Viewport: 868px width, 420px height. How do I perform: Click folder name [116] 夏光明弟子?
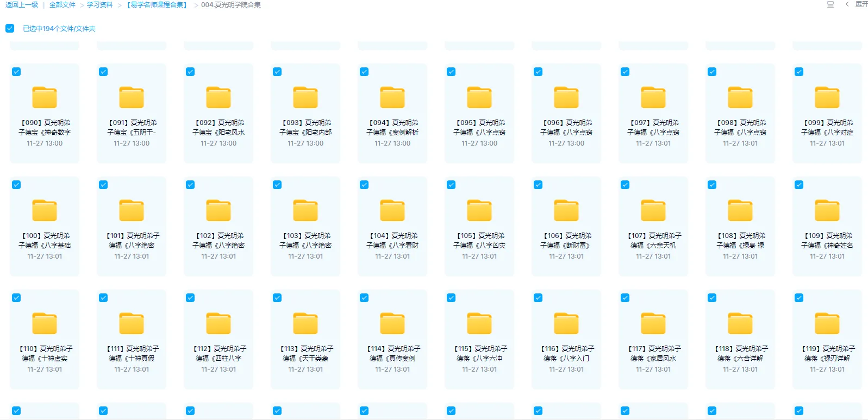(x=567, y=349)
